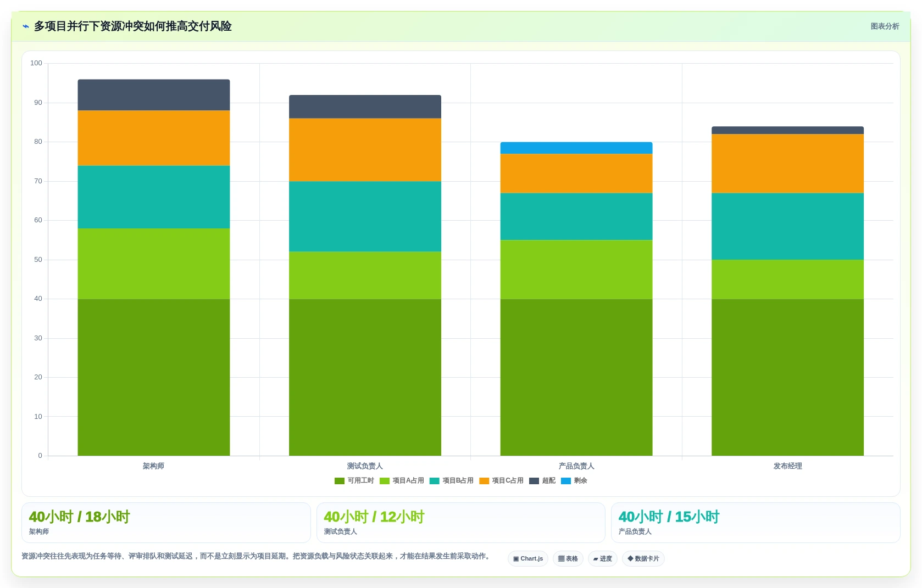
Task: Click the 发布经理 超配 dark segment
Action: pos(787,130)
